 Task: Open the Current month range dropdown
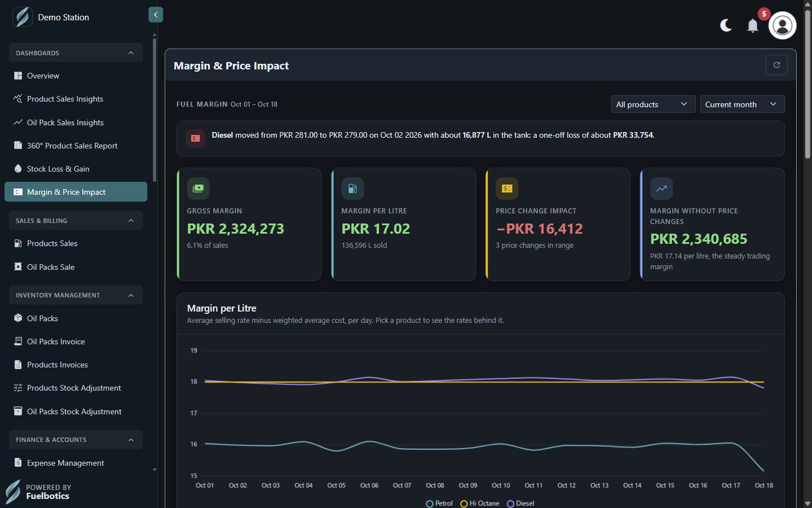coord(742,104)
